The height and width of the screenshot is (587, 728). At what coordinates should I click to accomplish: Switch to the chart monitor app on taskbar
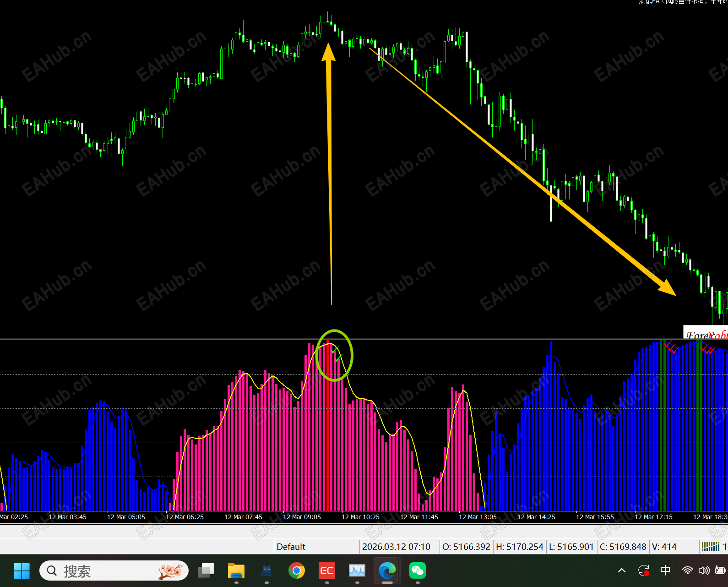357,571
